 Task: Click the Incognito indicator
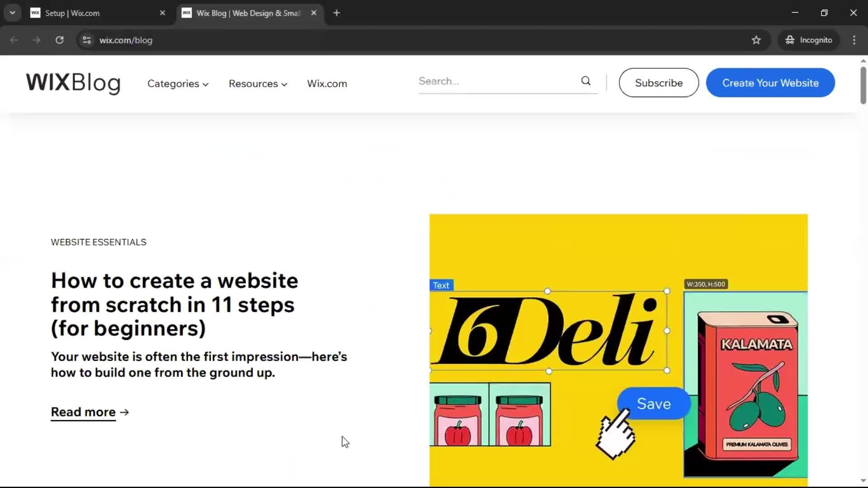809,40
